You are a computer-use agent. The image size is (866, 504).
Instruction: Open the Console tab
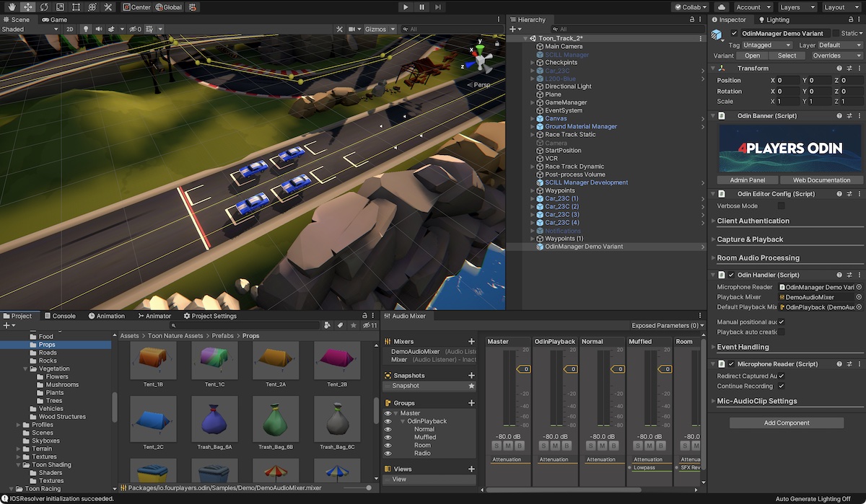point(59,316)
